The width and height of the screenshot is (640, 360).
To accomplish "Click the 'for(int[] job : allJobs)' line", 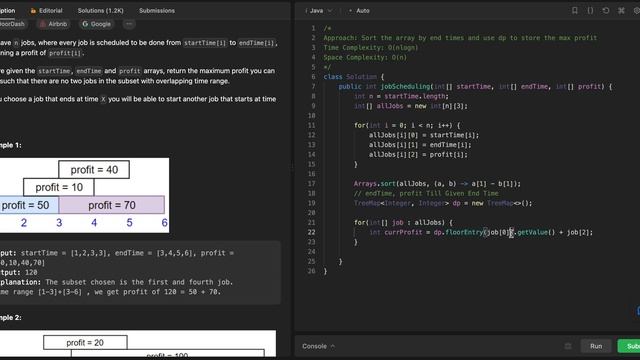I will tap(403, 222).
